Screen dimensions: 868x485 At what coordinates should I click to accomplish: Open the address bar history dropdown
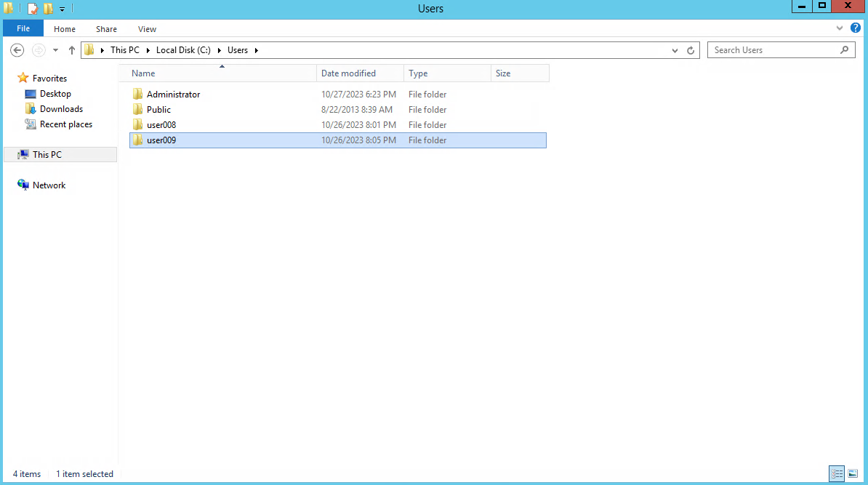pyautogui.click(x=675, y=50)
